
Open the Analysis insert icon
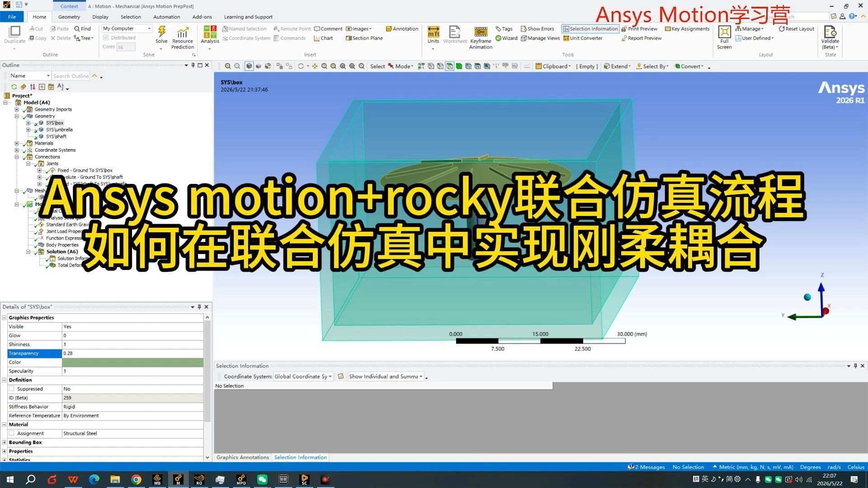210,35
